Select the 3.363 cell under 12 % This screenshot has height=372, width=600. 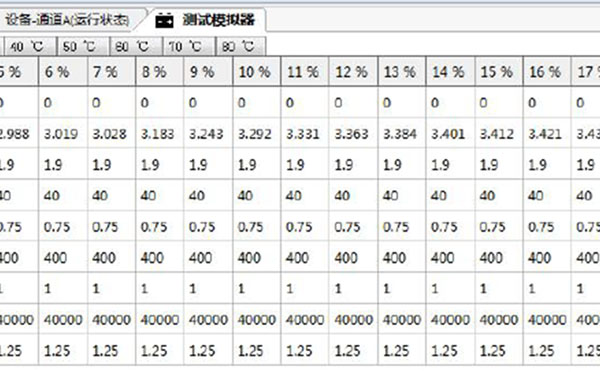(x=353, y=134)
